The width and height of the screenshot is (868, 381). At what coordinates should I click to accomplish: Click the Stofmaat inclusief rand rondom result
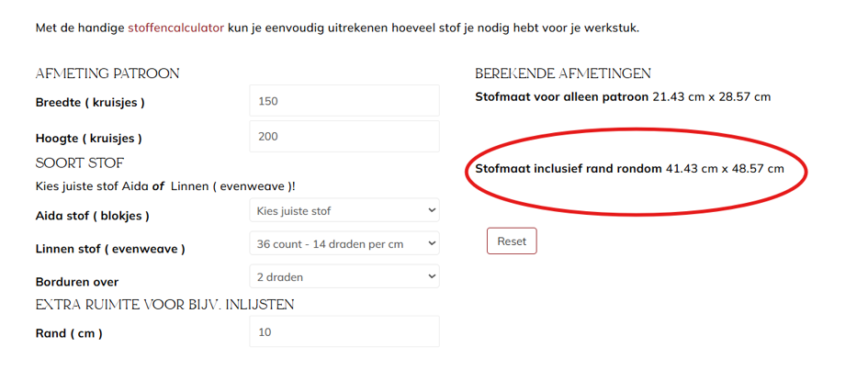[629, 169]
